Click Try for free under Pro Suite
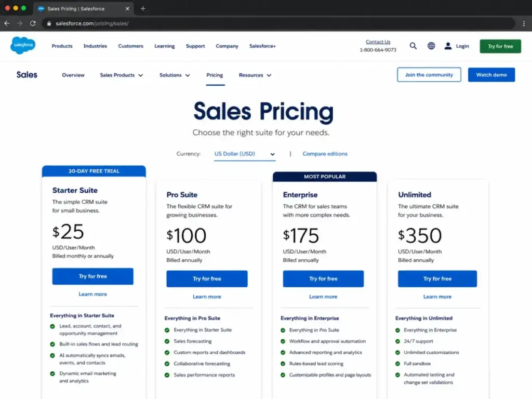This screenshot has height=399, width=532. (207, 278)
